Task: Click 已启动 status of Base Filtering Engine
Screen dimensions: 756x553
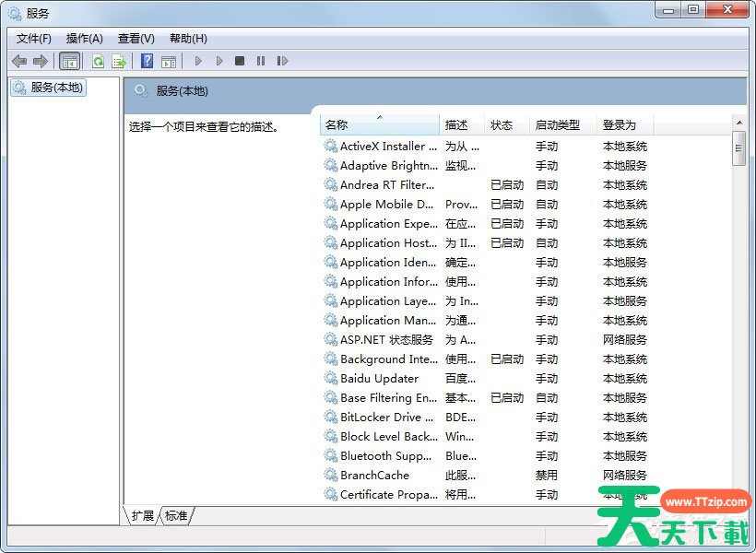Action: pyautogui.click(x=507, y=398)
